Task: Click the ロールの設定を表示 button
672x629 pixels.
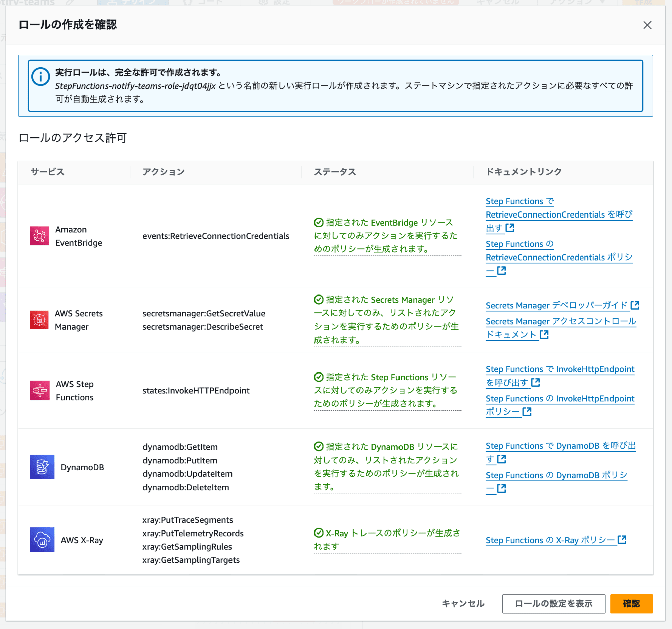Action: 553,603
